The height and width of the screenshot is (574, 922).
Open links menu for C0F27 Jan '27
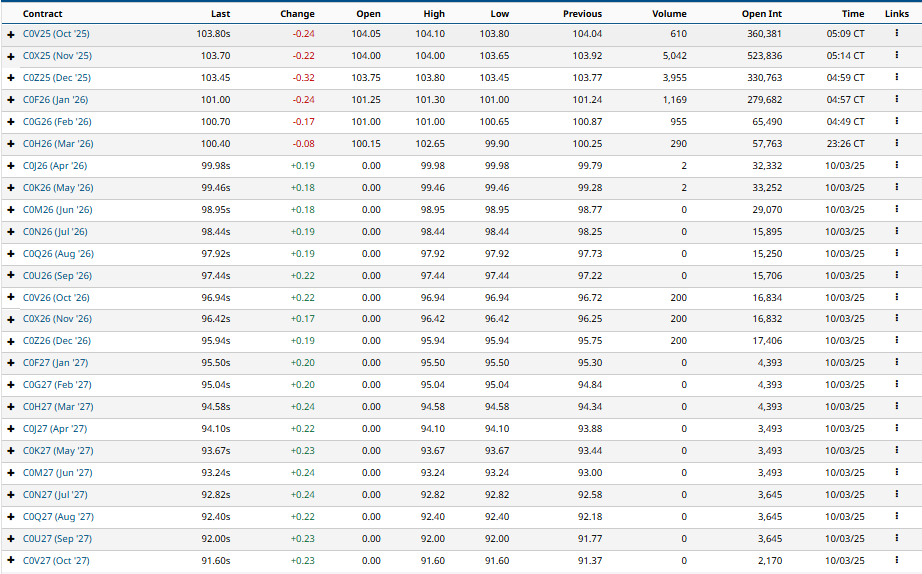897,363
